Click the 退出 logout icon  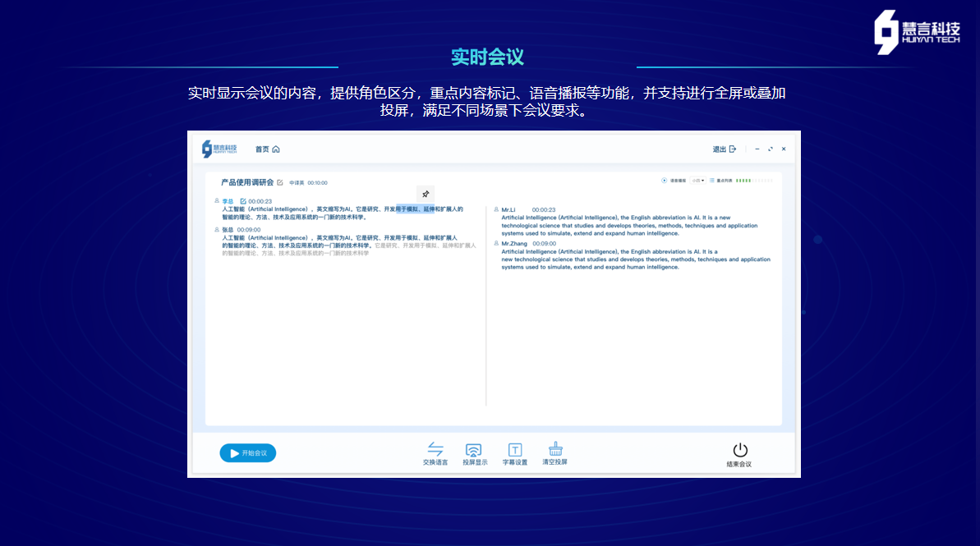733,149
